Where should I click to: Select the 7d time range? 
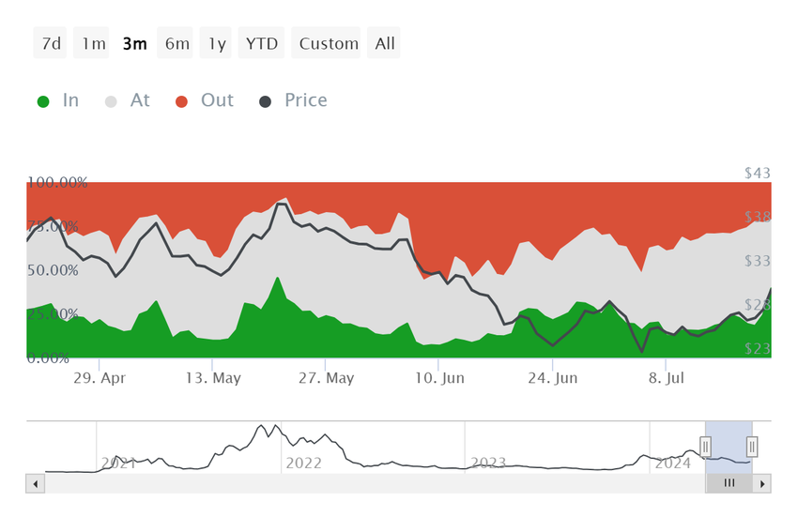click(52, 43)
